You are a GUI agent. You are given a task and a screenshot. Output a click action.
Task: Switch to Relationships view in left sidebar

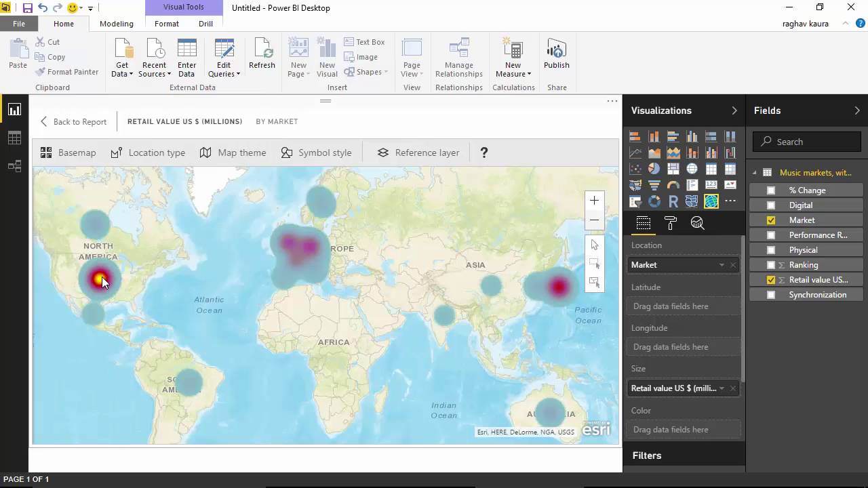point(14,166)
